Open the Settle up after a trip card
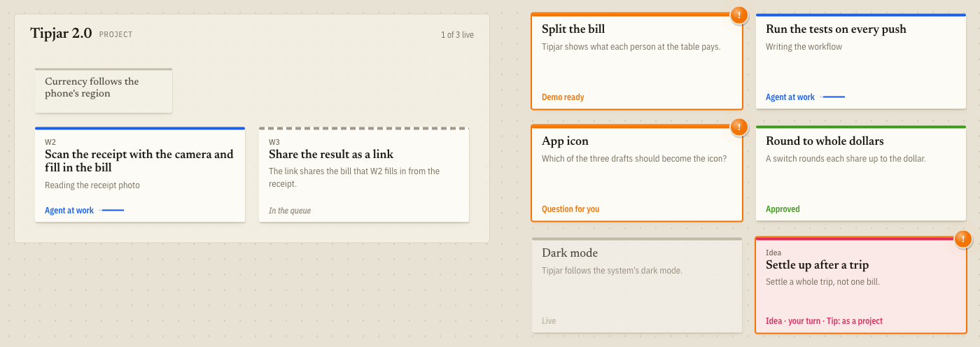The height and width of the screenshot is (347, 980). coord(861,285)
